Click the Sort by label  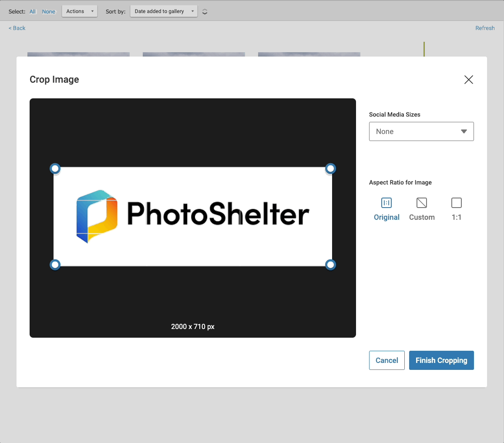click(115, 12)
